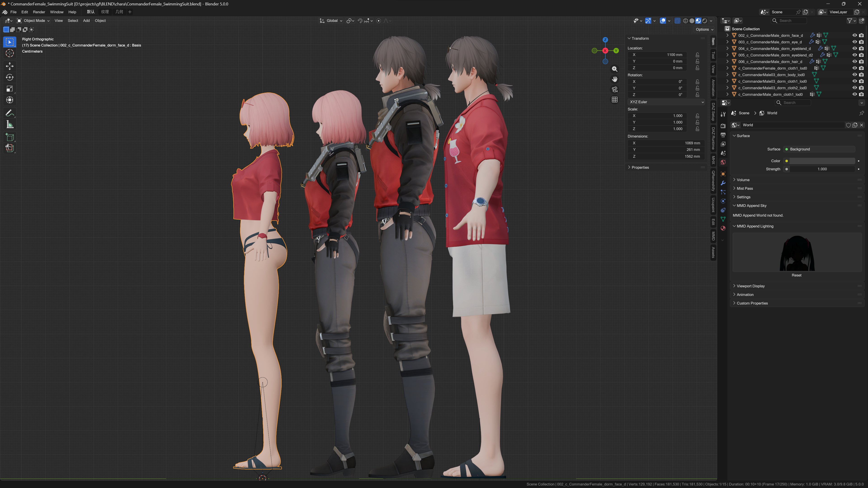The width and height of the screenshot is (868, 488).
Task: Switch to orthographic/perspective grid icon
Action: pyautogui.click(x=615, y=100)
